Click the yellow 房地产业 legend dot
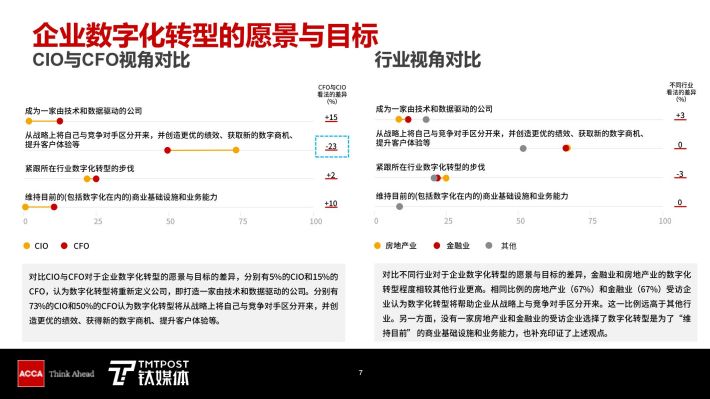Image resolution: width=710 pixels, height=399 pixels. pyautogui.click(x=377, y=245)
